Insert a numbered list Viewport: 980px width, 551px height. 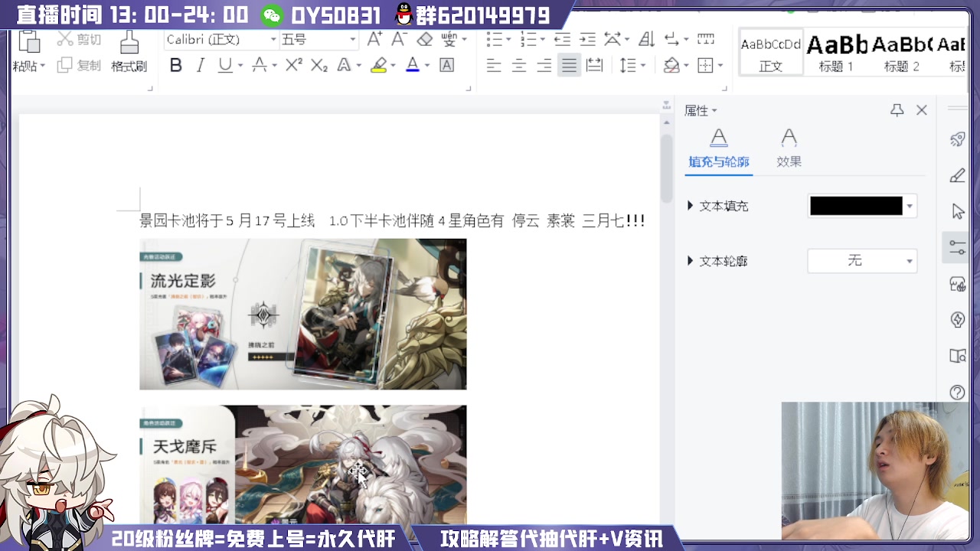click(528, 40)
